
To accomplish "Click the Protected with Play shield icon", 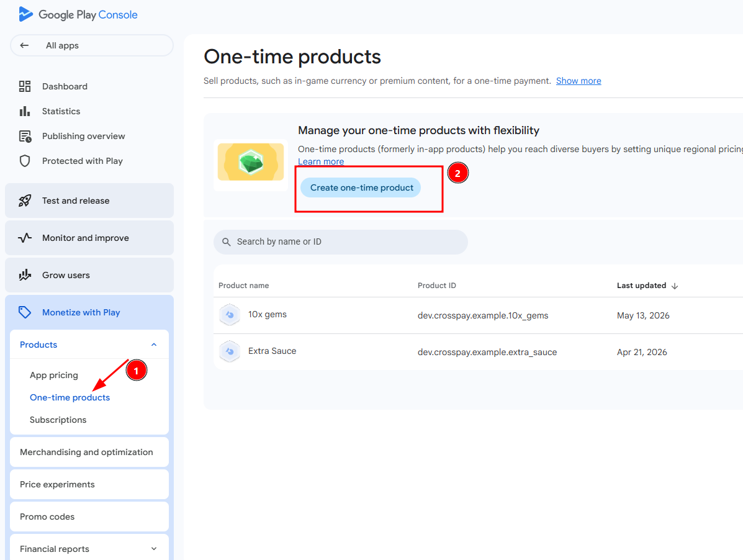I will [x=25, y=161].
